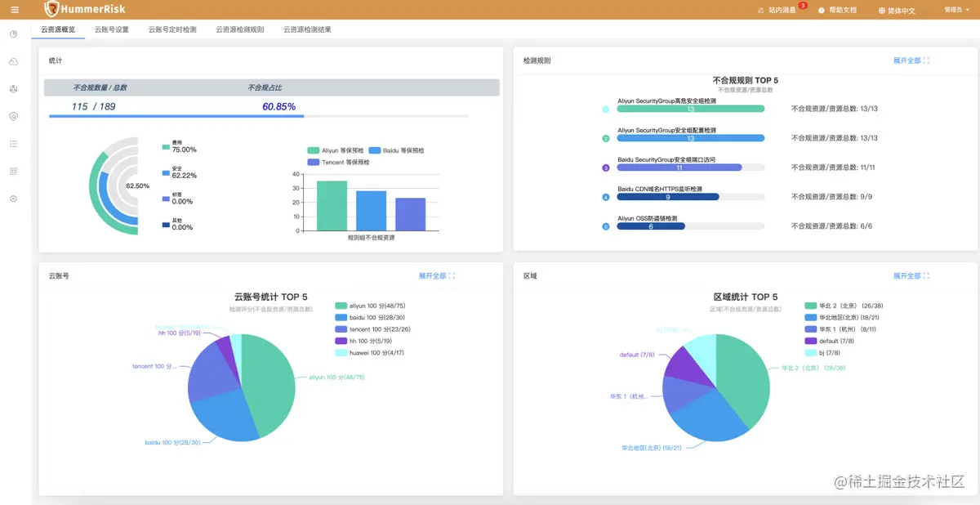
Task: Toggle huawei 100 分(4/17) legend entry
Action: (370, 352)
